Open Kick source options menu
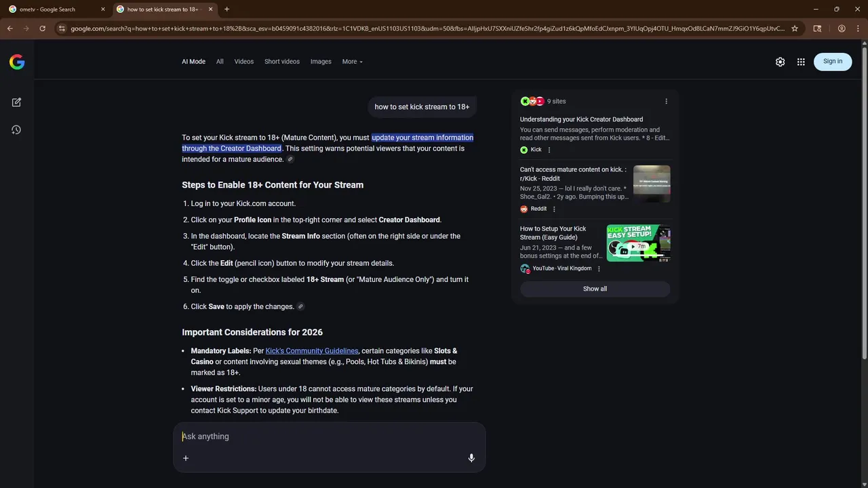The width and height of the screenshot is (868, 488). point(549,150)
